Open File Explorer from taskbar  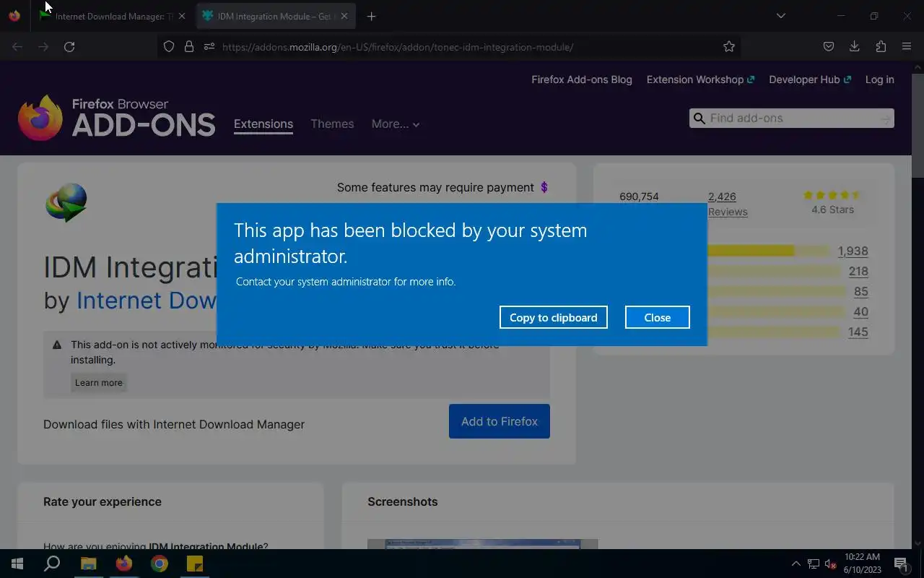[88, 564]
